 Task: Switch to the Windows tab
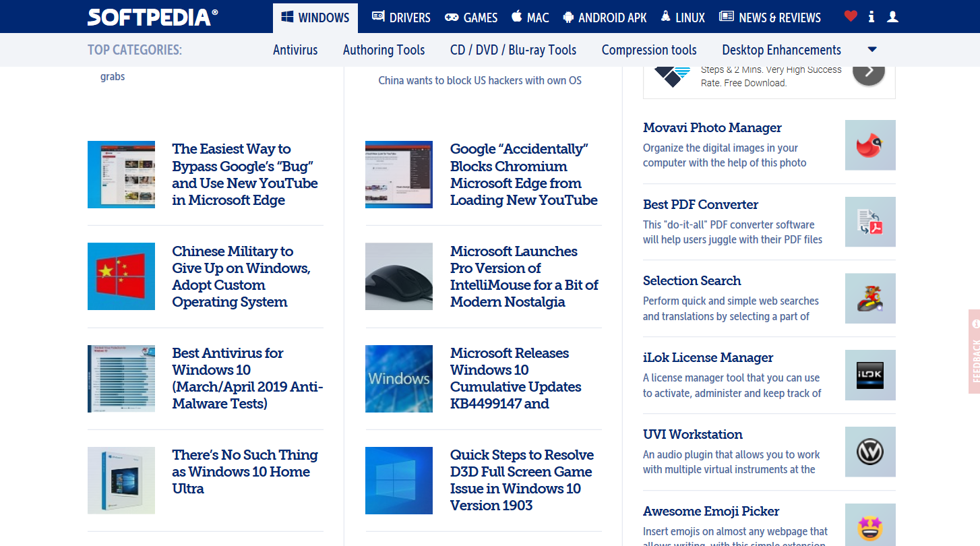click(x=315, y=18)
